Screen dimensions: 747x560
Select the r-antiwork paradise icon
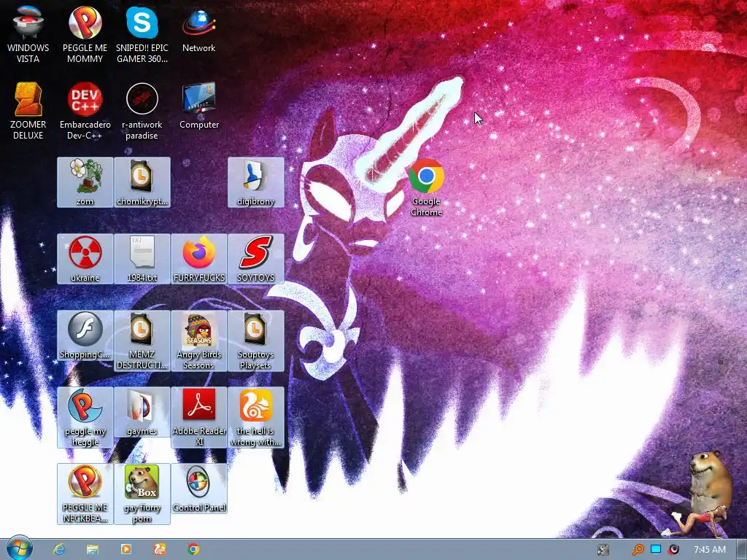click(142, 111)
